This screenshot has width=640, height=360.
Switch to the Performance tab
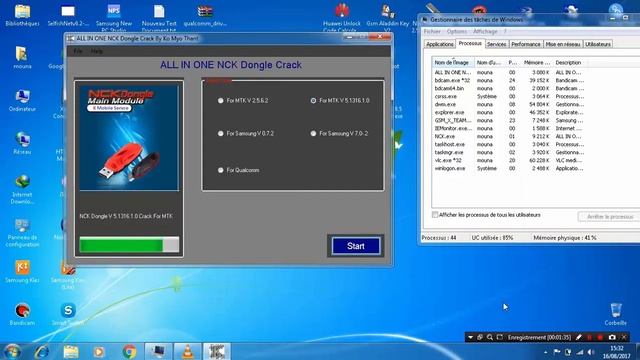(526, 44)
